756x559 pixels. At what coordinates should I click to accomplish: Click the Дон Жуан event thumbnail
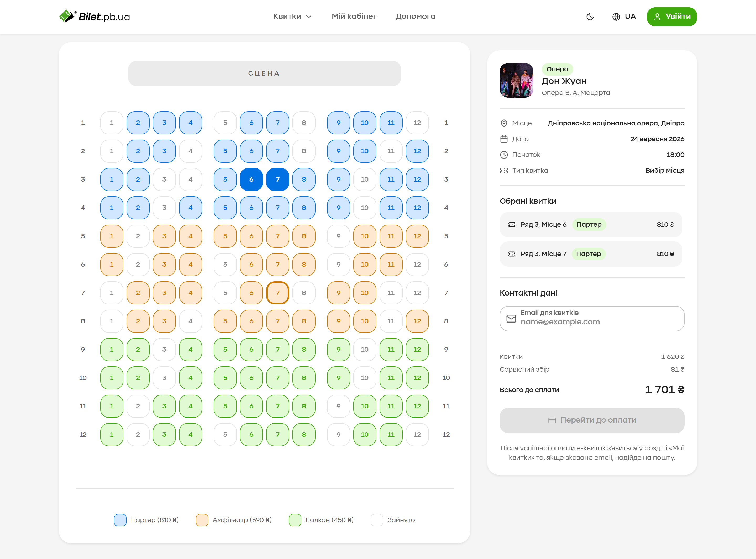(x=516, y=80)
